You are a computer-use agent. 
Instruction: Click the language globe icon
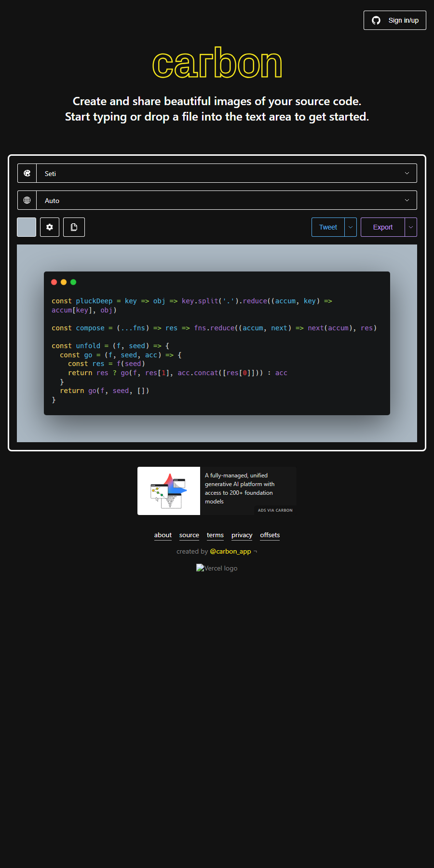point(27,200)
